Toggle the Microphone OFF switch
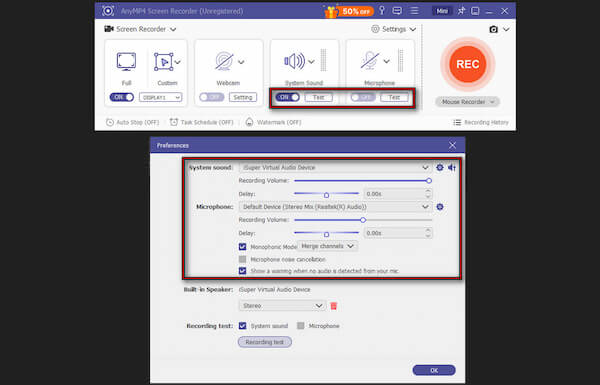This screenshot has height=385, width=600. (363, 97)
